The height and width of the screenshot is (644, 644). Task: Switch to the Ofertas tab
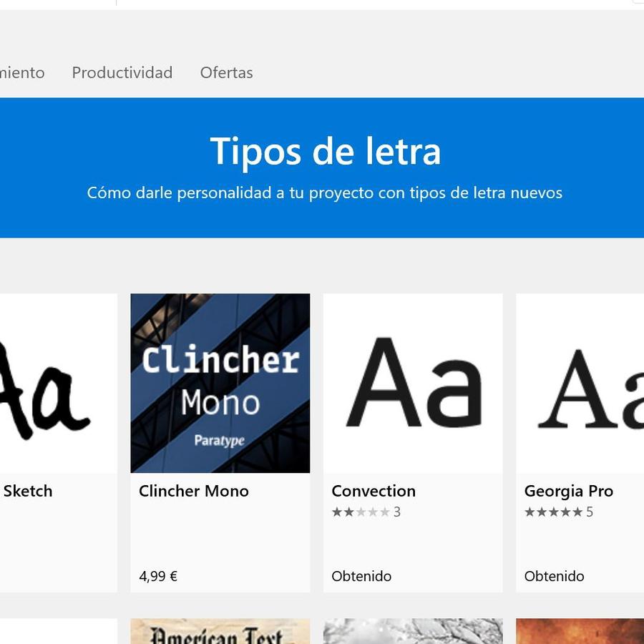tap(226, 72)
